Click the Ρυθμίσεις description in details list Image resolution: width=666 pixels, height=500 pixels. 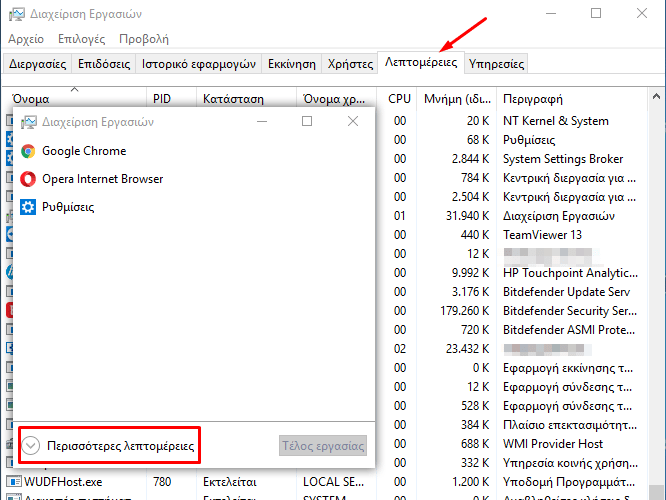click(x=529, y=140)
